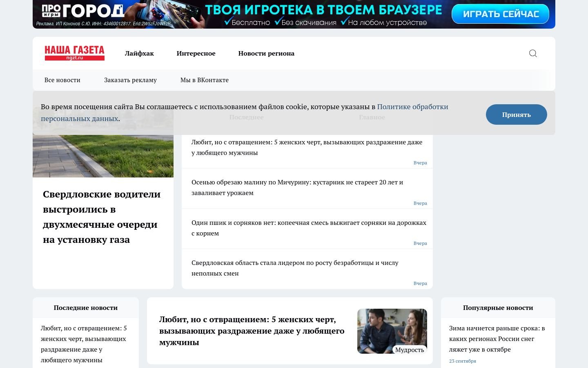
Task: Open the Интересное menu section
Action: (196, 53)
